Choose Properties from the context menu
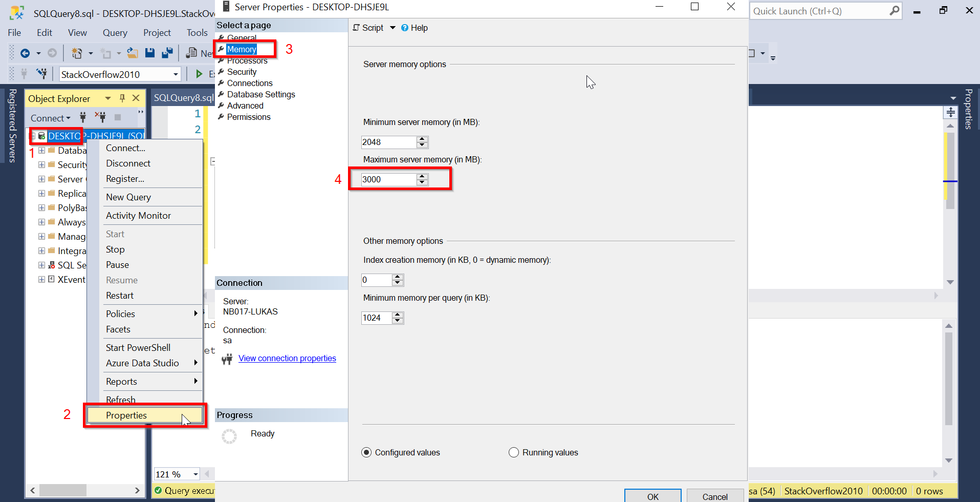The width and height of the screenshot is (980, 502). (x=145, y=415)
